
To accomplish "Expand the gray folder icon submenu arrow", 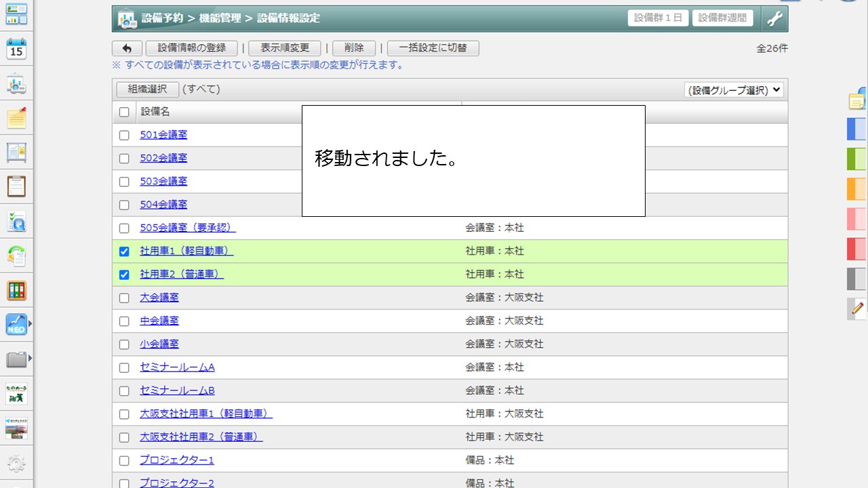I will click(x=30, y=358).
